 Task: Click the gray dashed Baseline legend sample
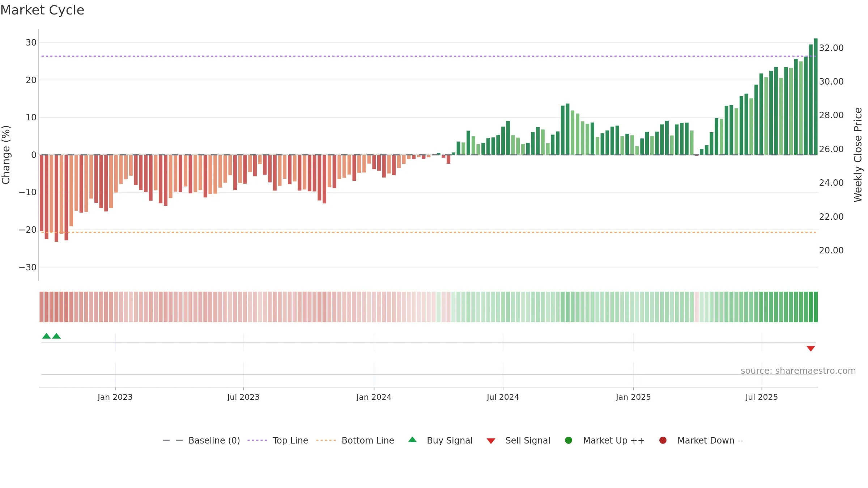pyautogui.click(x=173, y=440)
